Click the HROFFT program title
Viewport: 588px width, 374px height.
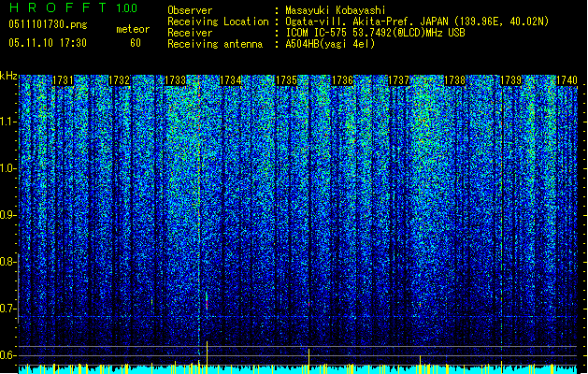pyautogui.click(x=59, y=7)
